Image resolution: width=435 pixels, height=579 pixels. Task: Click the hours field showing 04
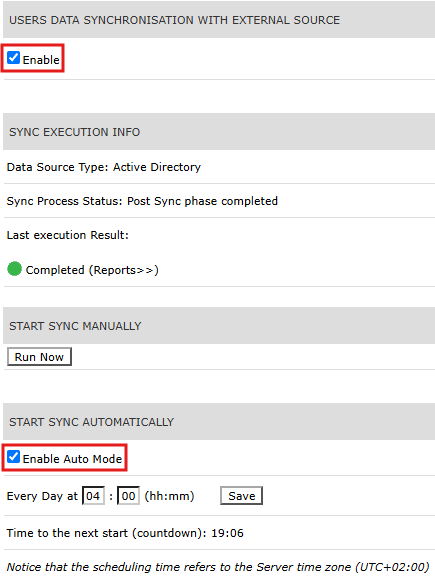[x=93, y=496]
